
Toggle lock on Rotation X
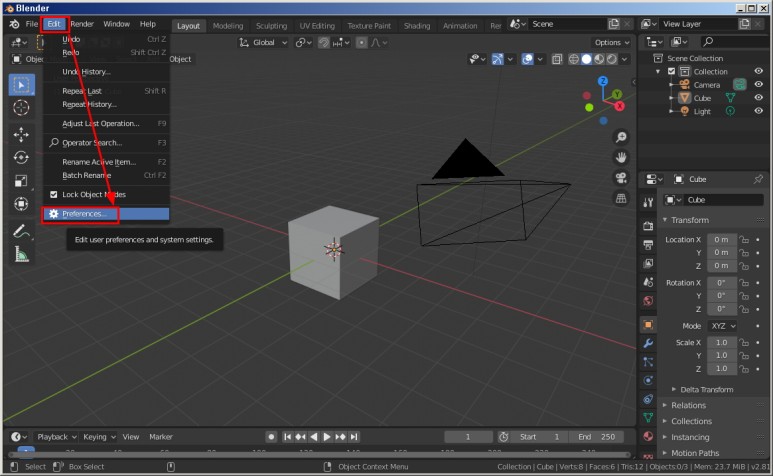coord(744,283)
